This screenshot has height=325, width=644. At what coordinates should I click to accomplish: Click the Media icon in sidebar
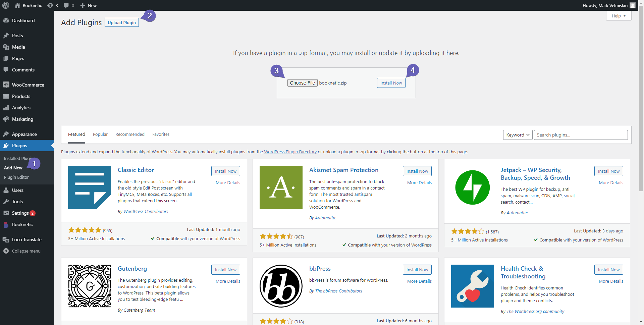click(6, 47)
